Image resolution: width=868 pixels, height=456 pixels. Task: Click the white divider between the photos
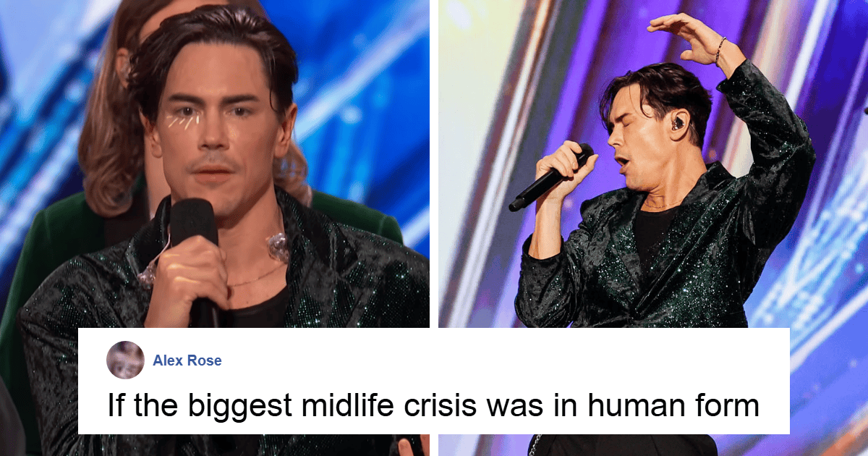click(x=434, y=164)
